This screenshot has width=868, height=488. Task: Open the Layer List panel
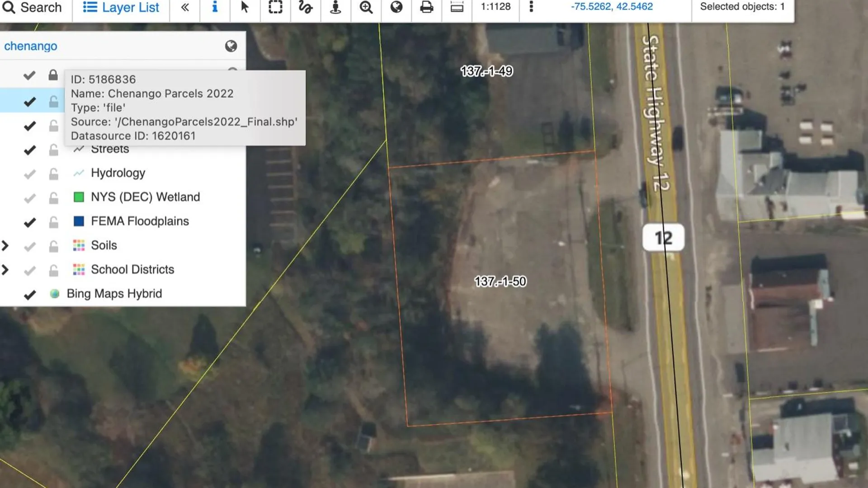(x=120, y=7)
